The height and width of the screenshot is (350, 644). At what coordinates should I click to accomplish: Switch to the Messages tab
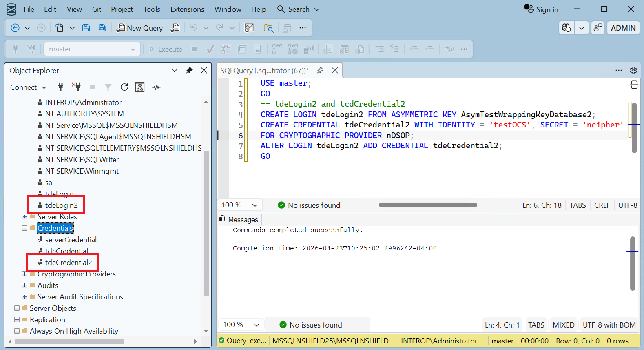pos(239,219)
